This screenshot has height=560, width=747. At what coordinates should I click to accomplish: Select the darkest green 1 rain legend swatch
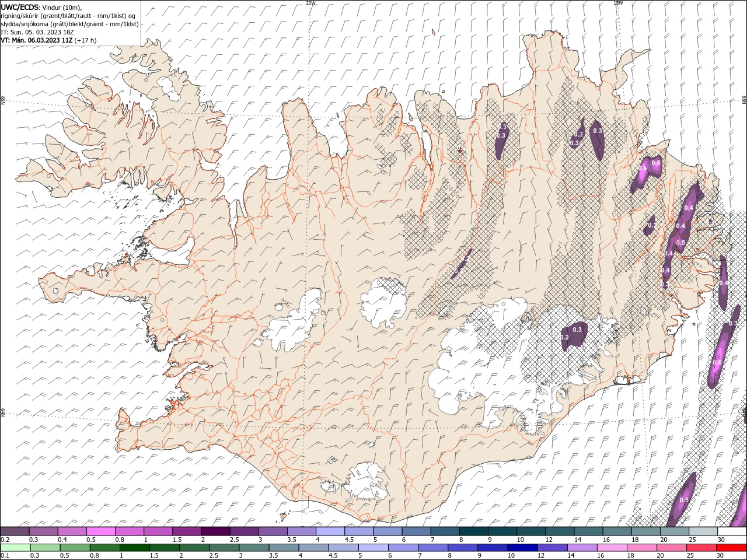(x=135, y=547)
